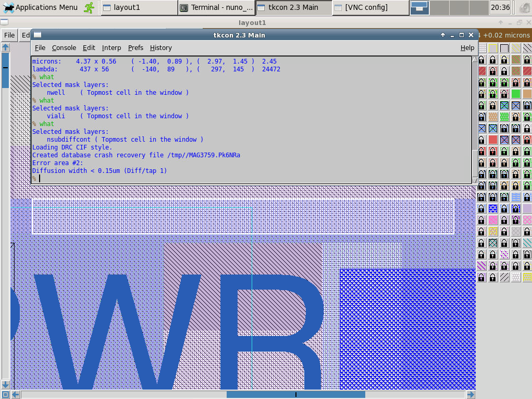Click 'Error area #2:' text in console
The width and height of the screenshot is (532, 399).
click(x=57, y=163)
